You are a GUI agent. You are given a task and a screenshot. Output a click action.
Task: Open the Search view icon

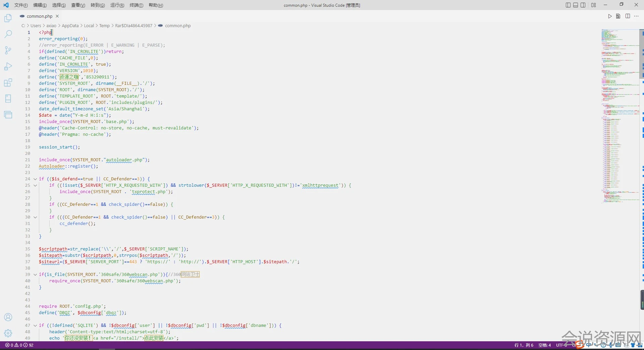click(x=8, y=34)
